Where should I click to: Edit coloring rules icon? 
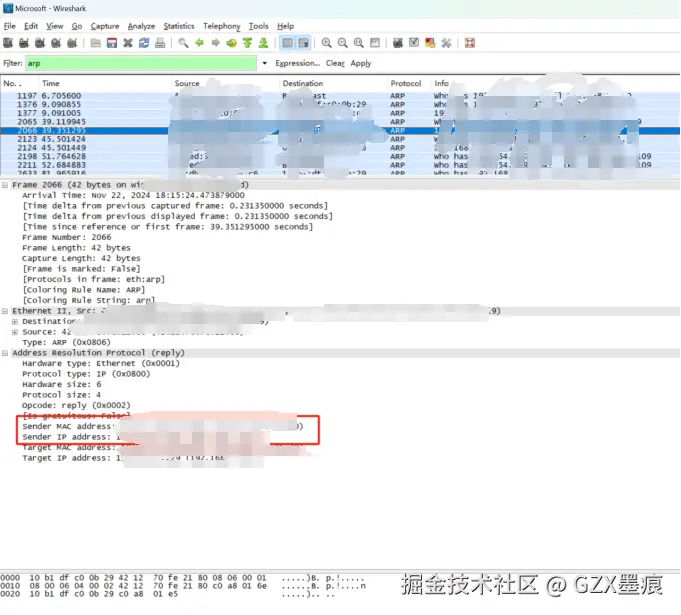(430, 43)
